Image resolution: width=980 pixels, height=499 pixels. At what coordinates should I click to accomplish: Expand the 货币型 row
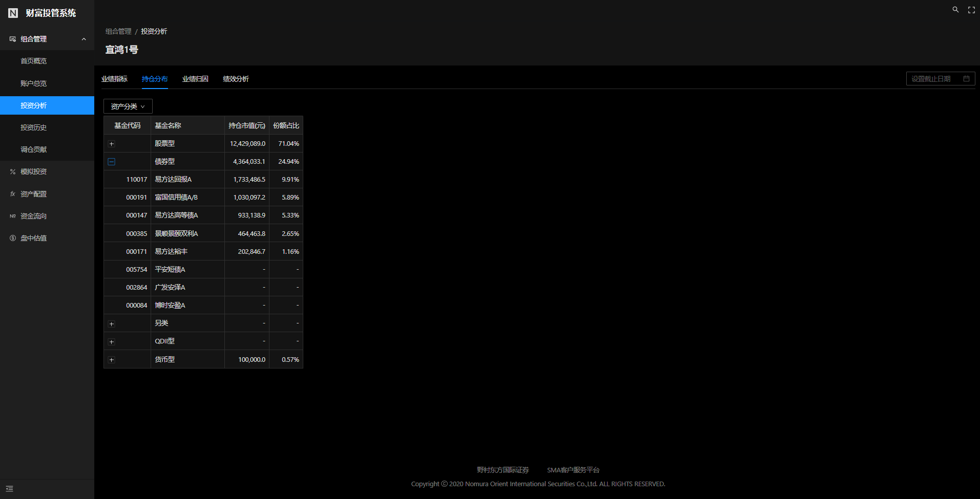click(112, 360)
